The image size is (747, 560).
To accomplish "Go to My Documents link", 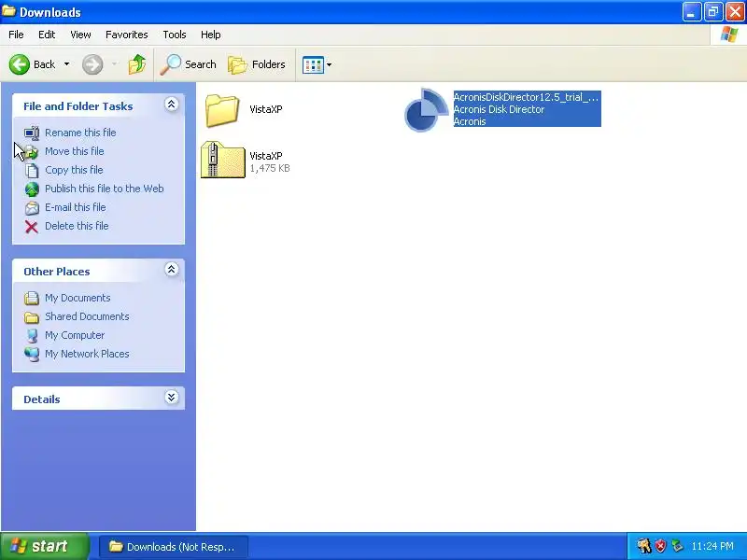I will pyautogui.click(x=78, y=298).
